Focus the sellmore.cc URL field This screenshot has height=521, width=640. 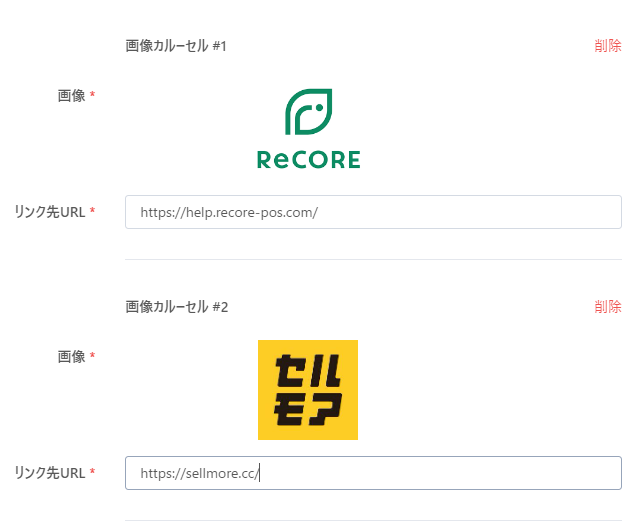pyautogui.click(x=373, y=473)
